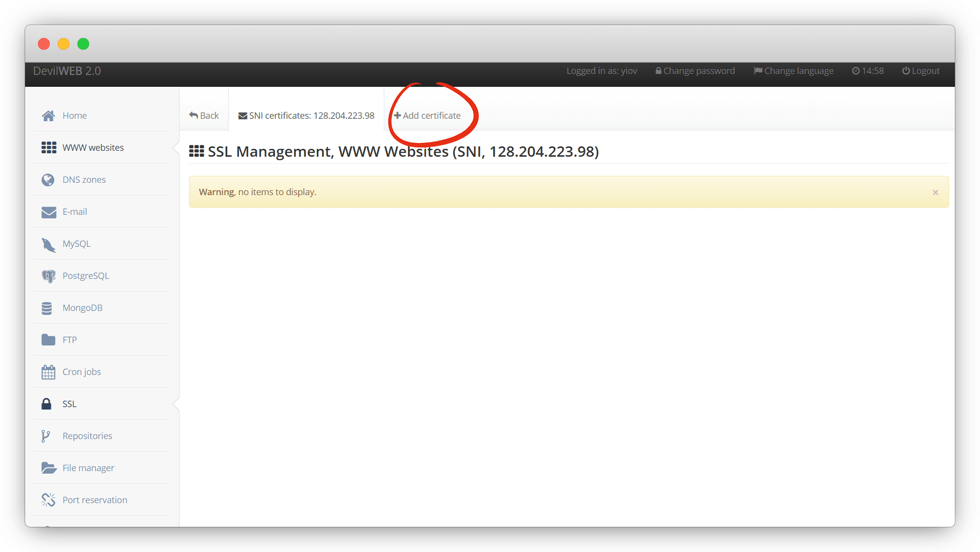Click Change password in top bar

[695, 71]
